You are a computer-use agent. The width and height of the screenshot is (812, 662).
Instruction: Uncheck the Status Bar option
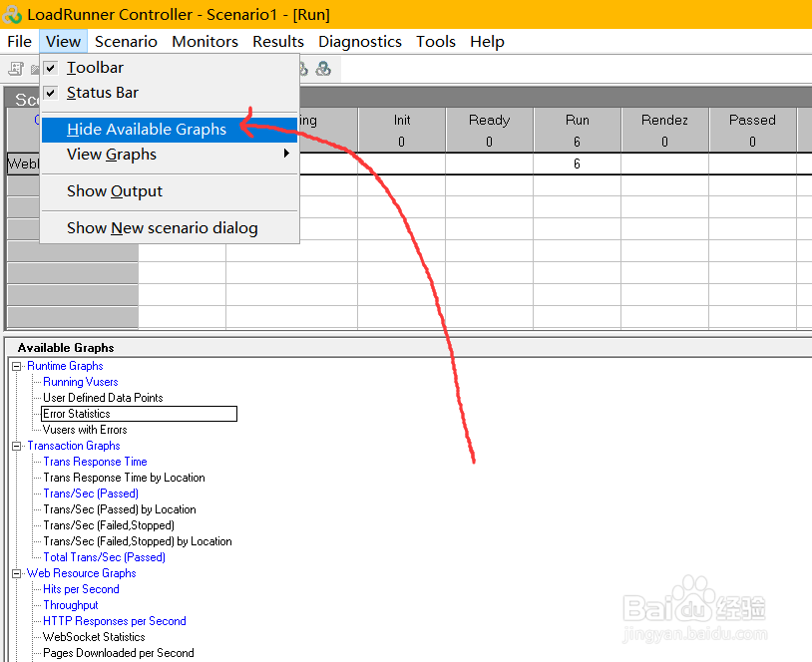point(51,93)
